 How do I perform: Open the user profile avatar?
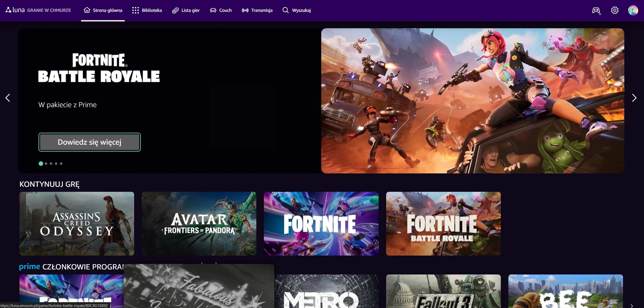pos(633,10)
